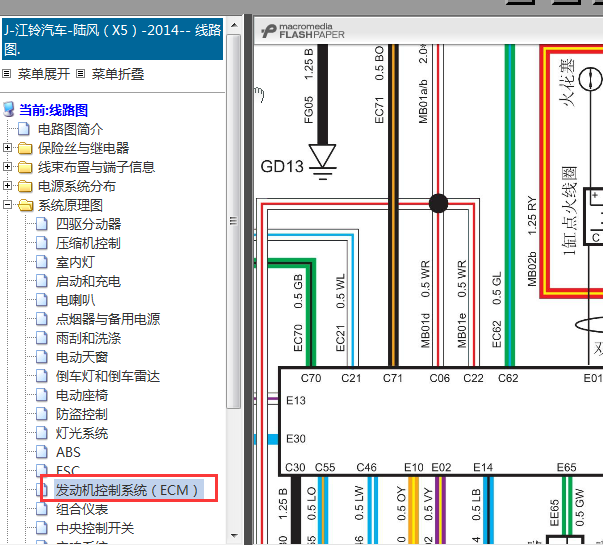
Task: Open the 防盗控制 diagram
Action: [82, 414]
